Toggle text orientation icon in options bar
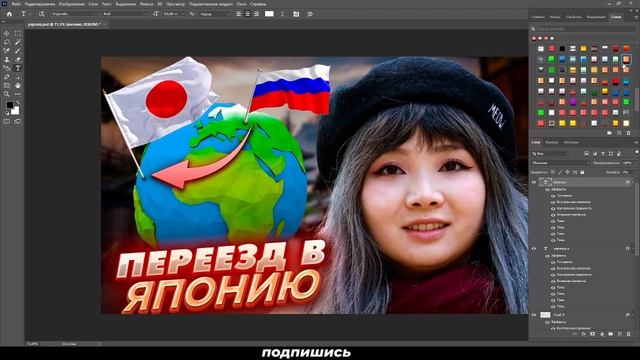Viewport: 640px width, 360px height. [41, 14]
